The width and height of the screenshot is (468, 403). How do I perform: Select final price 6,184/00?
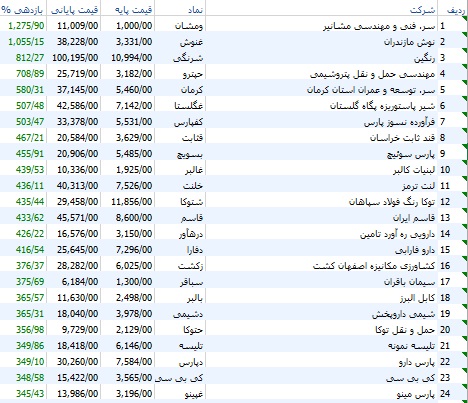pyautogui.click(x=80, y=282)
